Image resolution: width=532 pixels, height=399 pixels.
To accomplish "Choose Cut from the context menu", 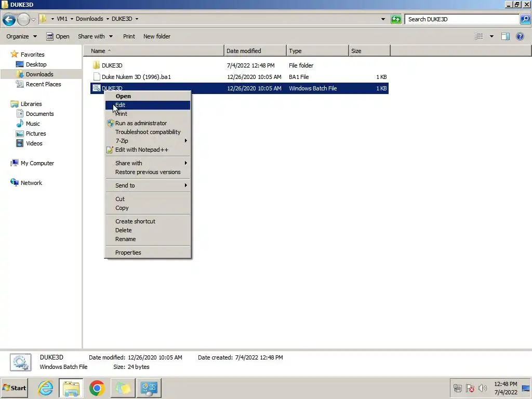I will tap(148, 199).
